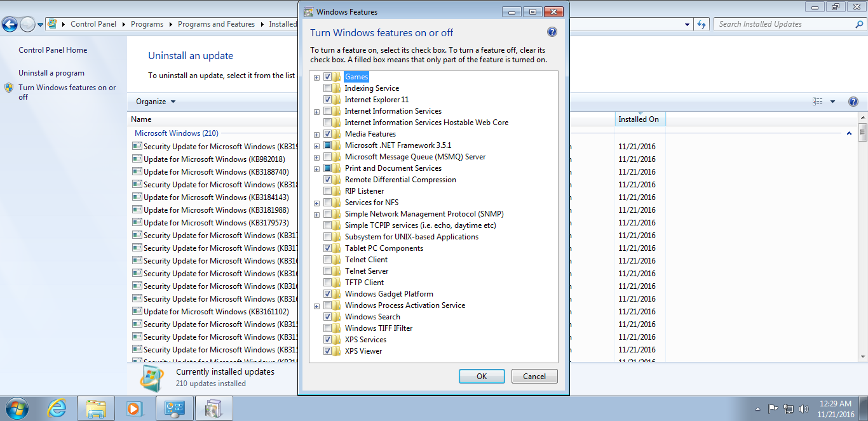Viewport: 868px width, 421px height.
Task: Enable the RIP Listener checkbox
Action: [x=327, y=191]
